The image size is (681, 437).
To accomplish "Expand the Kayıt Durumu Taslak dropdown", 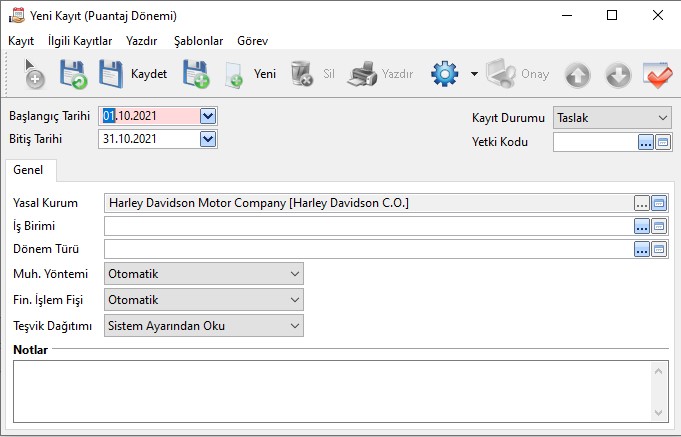I will coord(662,118).
